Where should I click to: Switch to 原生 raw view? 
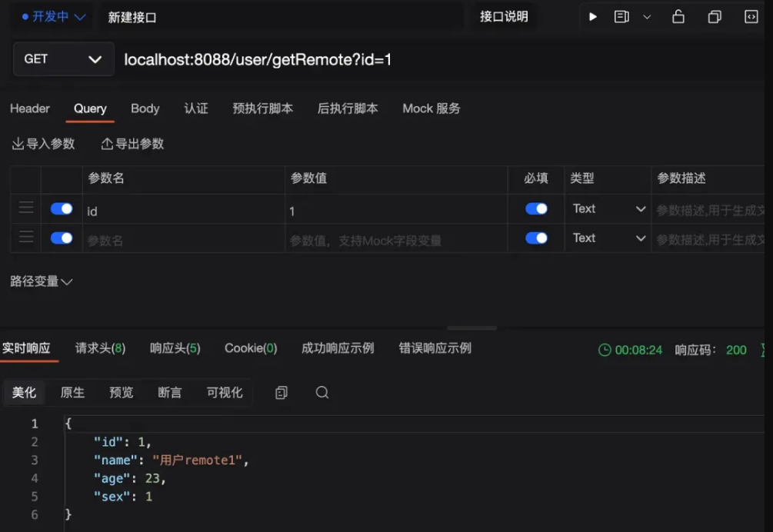point(72,393)
